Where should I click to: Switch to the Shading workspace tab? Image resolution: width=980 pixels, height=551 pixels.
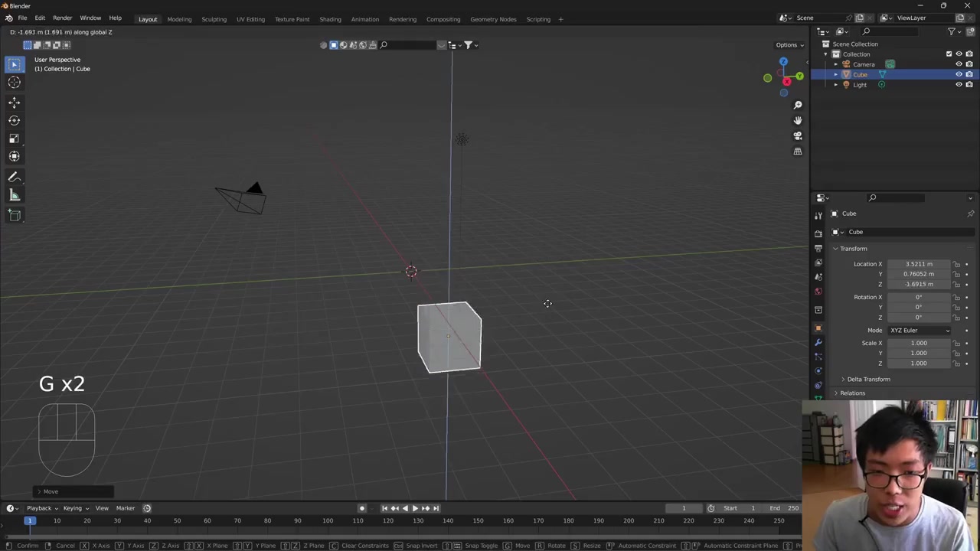point(330,19)
